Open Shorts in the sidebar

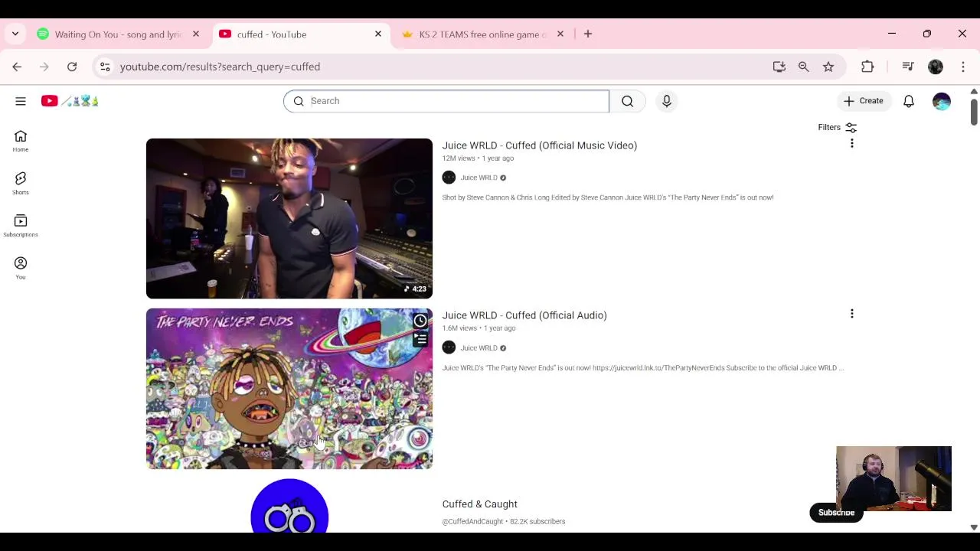pos(21,184)
